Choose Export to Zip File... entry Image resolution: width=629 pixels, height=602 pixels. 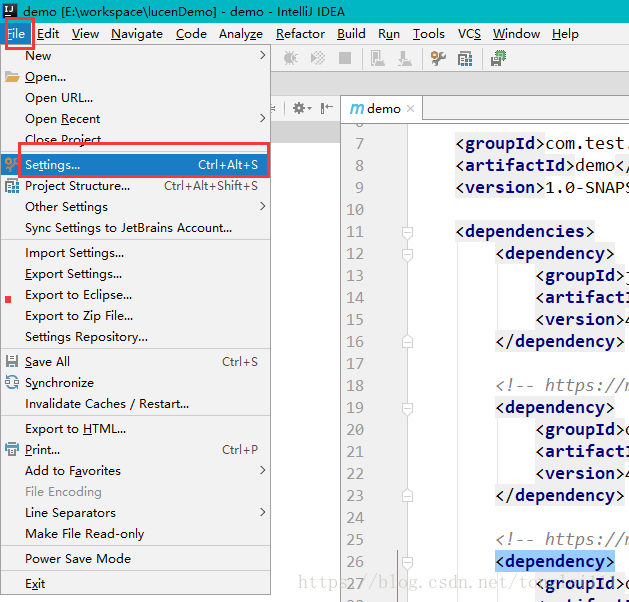click(x=136, y=316)
